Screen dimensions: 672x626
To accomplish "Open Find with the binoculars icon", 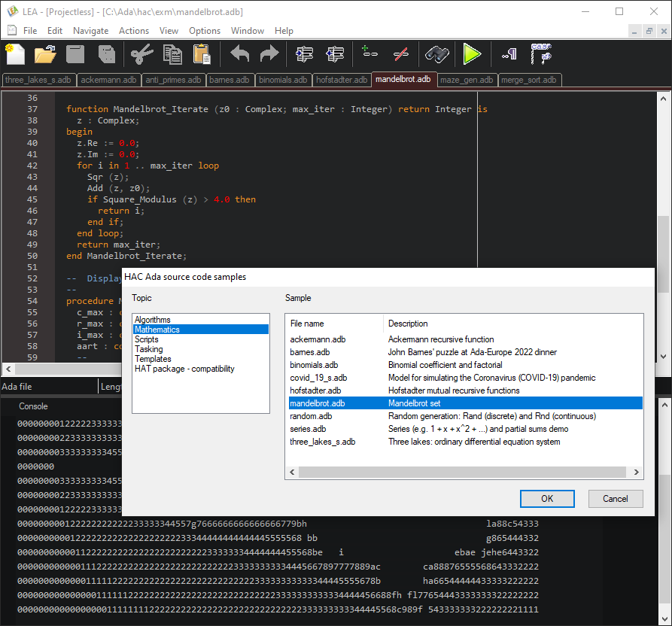I will (x=436, y=54).
